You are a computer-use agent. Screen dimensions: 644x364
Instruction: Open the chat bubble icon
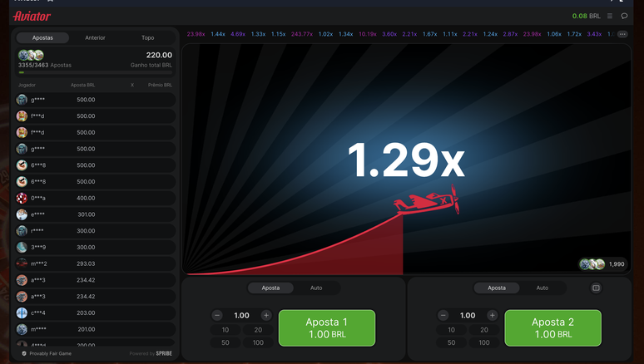click(624, 16)
